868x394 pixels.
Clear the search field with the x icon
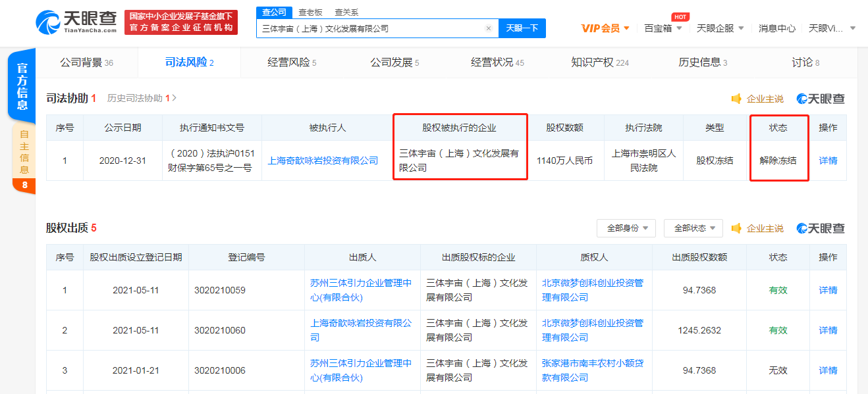489,28
